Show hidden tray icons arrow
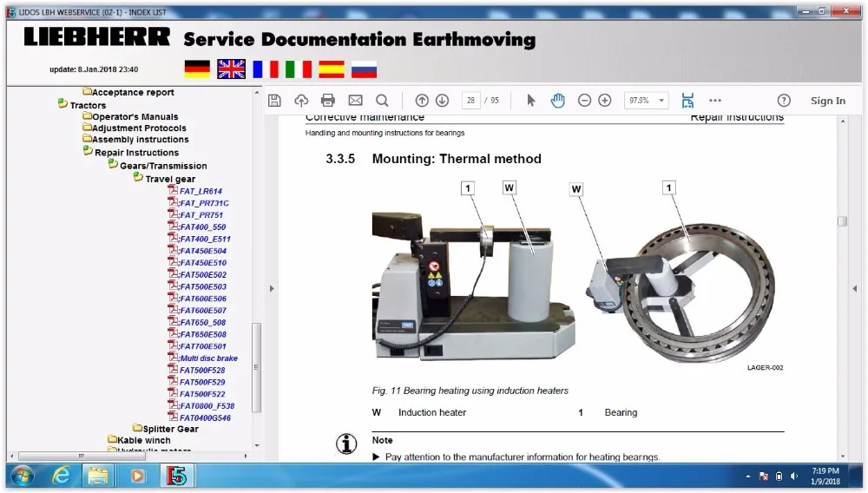Screen dimensions: 868x493 (748, 476)
